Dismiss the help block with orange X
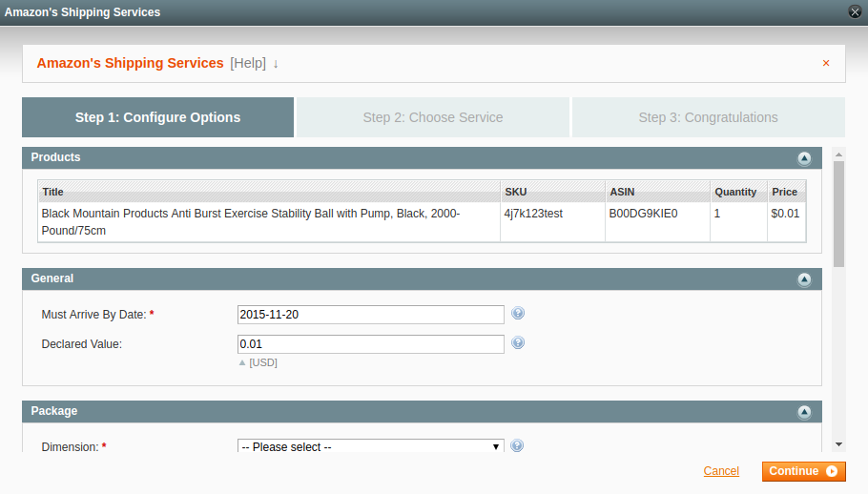 click(x=826, y=63)
